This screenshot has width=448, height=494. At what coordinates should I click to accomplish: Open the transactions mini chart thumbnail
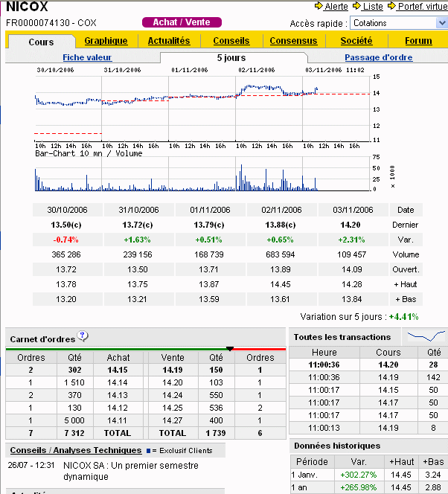coord(426,336)
